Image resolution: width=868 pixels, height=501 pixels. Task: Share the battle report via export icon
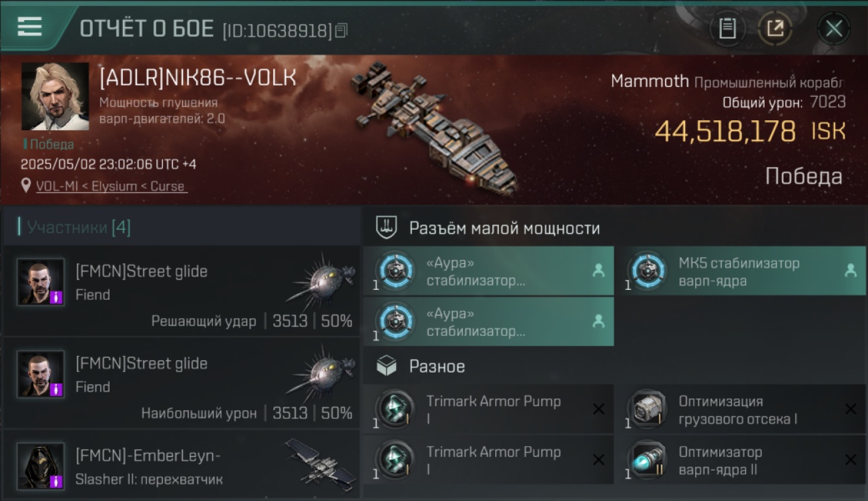(x=775, y=29)
